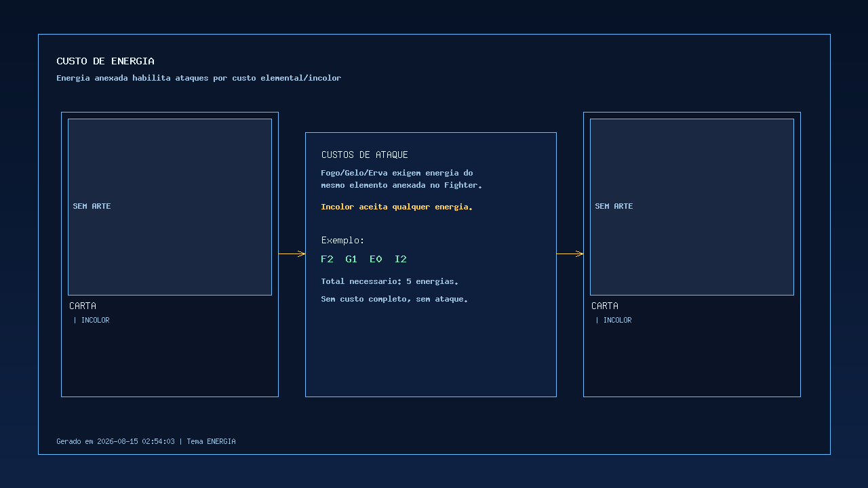Click the Total necessario: 5 energias line
The width and height of the screenshot is (868, 488).
click(x=390, y=281)
